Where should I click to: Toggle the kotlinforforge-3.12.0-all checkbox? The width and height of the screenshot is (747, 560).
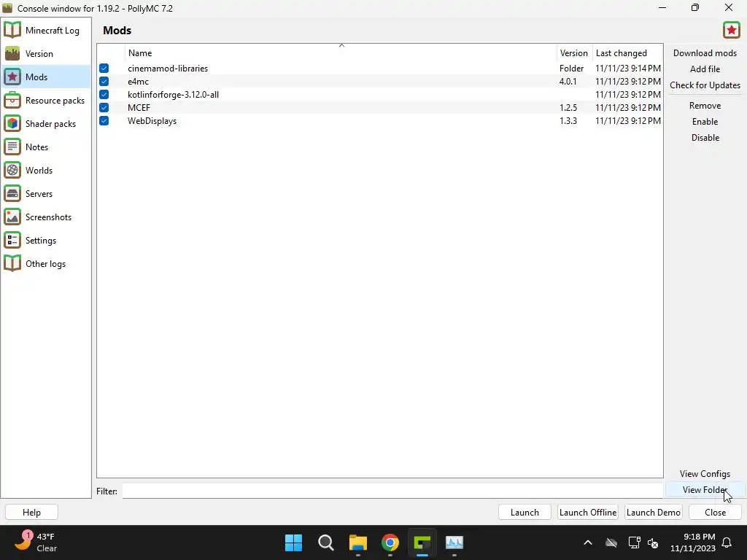(104, 94)
